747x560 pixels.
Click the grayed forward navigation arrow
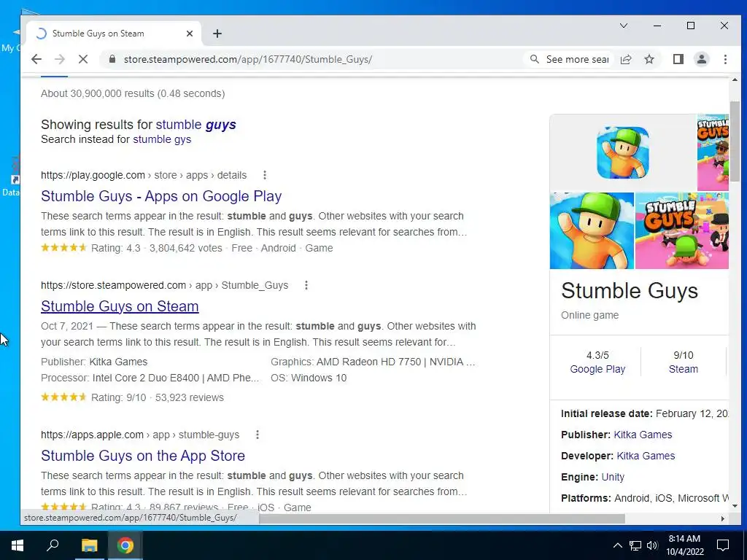point(60,59)
